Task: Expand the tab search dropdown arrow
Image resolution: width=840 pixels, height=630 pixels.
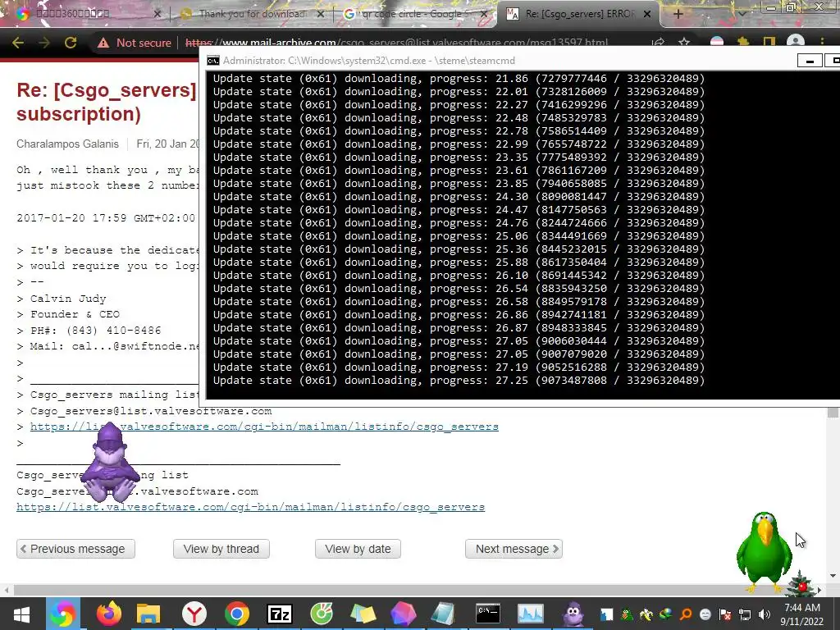Action: point(742,14)
